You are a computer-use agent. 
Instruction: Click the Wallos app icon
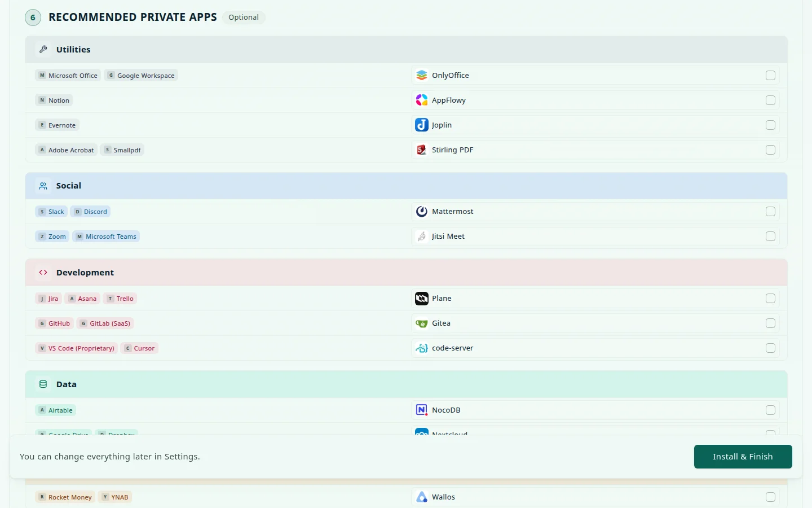pyautogui.click(x=422, y=497)
